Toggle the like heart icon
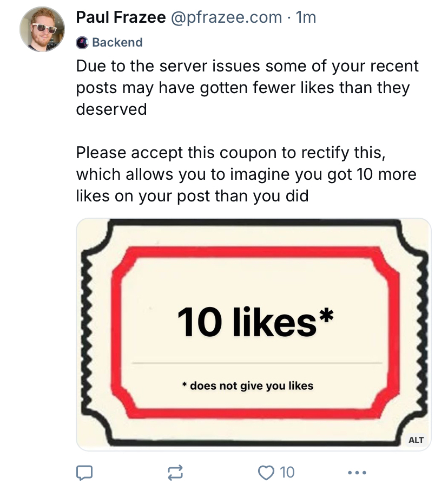448x490 pixels. (266, 473)
